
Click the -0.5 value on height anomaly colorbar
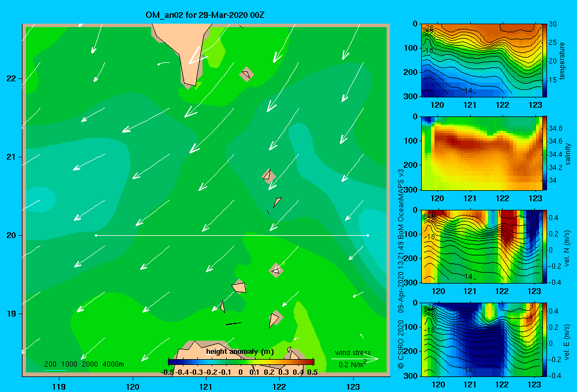pos(167,372)
